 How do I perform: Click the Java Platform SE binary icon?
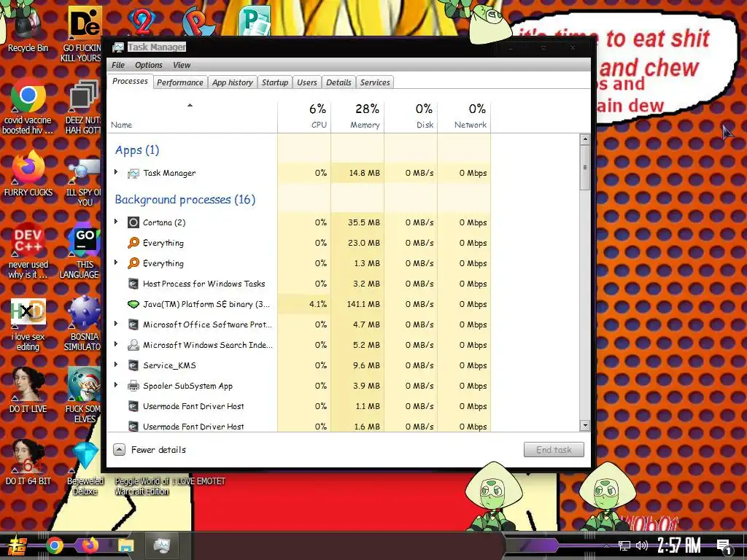[133, 304]
